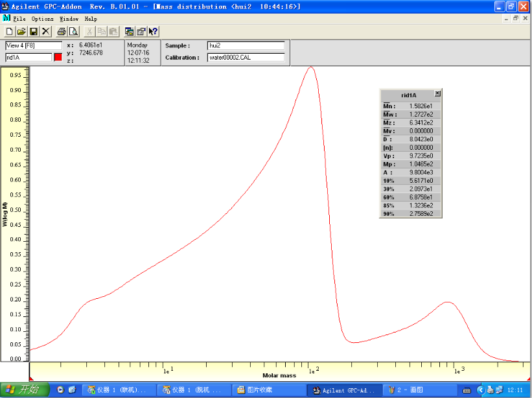Click the taskbar clock 12:11
This screenshot has height=398, width=532.
(515, 390)
